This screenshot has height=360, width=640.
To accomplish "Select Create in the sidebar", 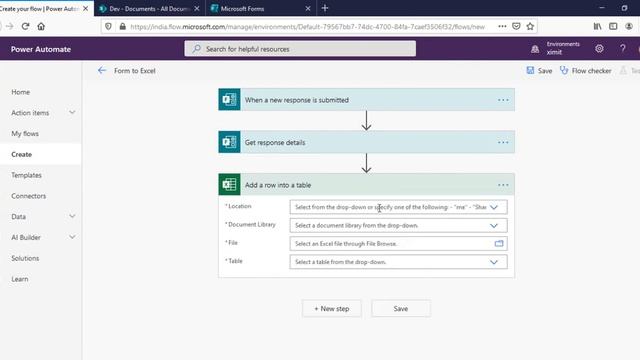I will coord(22,154).
